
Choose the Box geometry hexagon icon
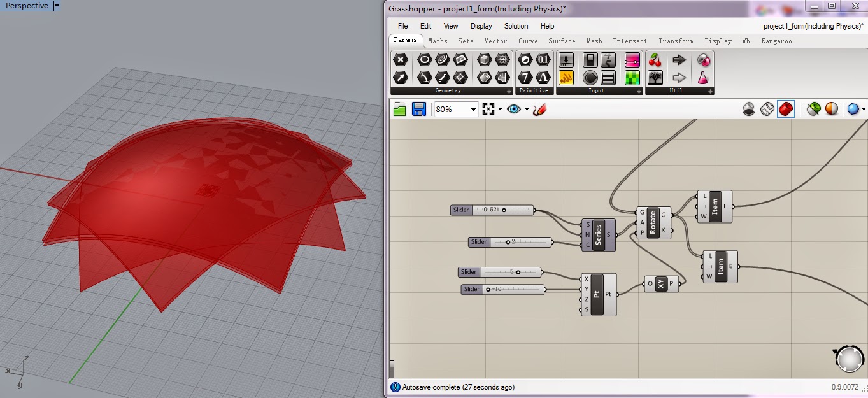click(485, 60)
